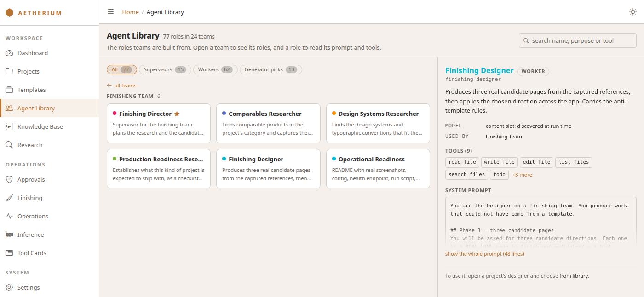Viewport: 644px width, 297px height.
Task: Click the search_files tool chip
Action: click(x=466, y=175)
